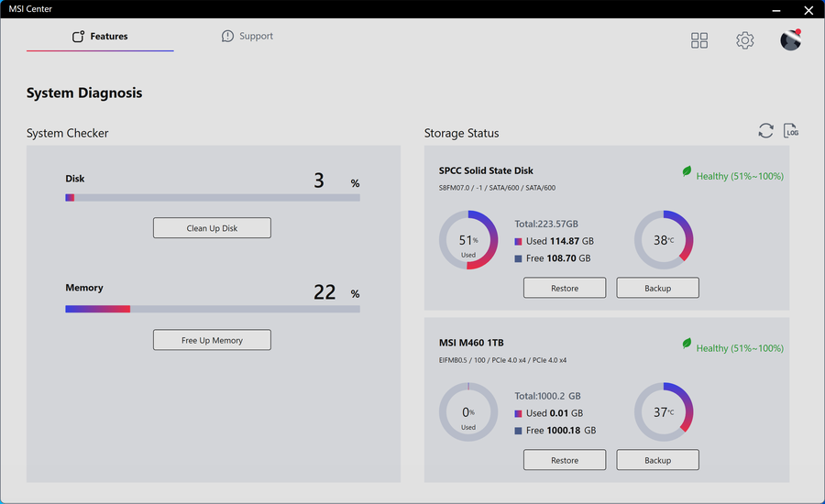This screenshot has width=825, height=504.
Task: Click the 37°C temperature gauge
Action: tap(664, 412)
